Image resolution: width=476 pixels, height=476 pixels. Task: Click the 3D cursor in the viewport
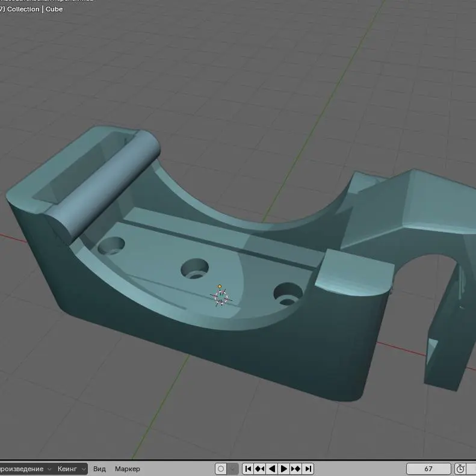(x=221, y=297)
